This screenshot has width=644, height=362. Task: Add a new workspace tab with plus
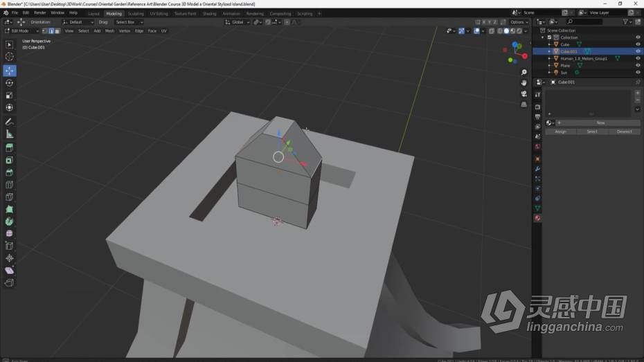tap(319, 14)
